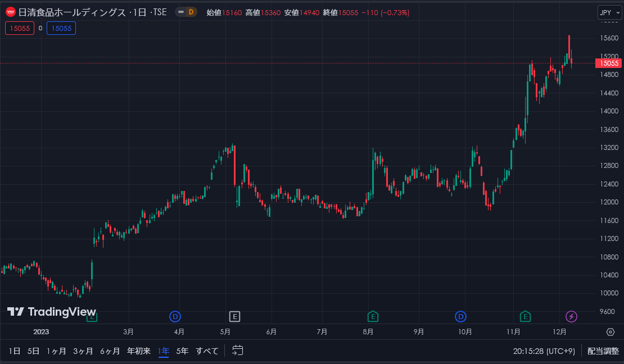624x364 pixels.
Task: Click the April dividend D marker
Action: pos(175,317)
